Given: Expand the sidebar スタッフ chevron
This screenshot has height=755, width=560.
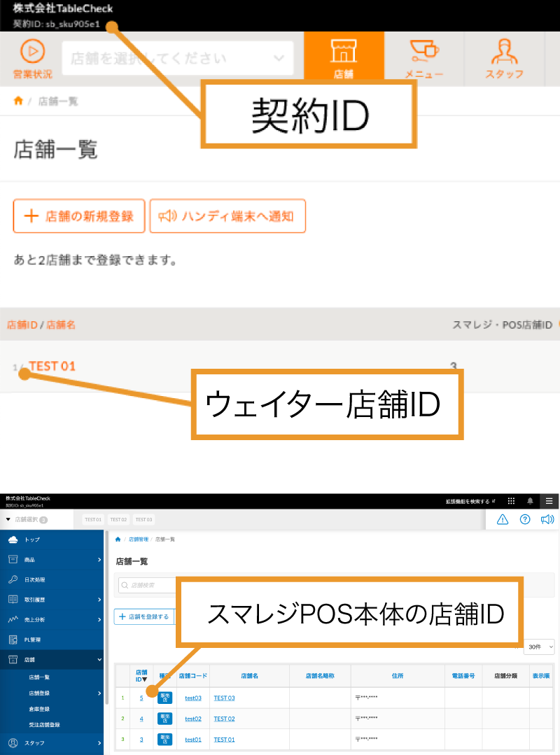Looking at the screenshot, I should pos(99,743).
